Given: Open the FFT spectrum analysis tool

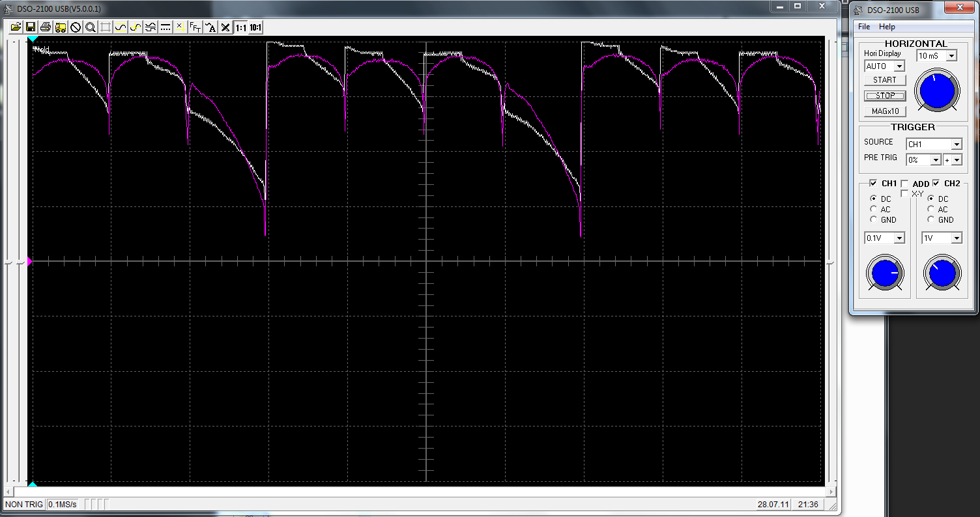Looking at the screenshot, I should click(x=195, y=27).
